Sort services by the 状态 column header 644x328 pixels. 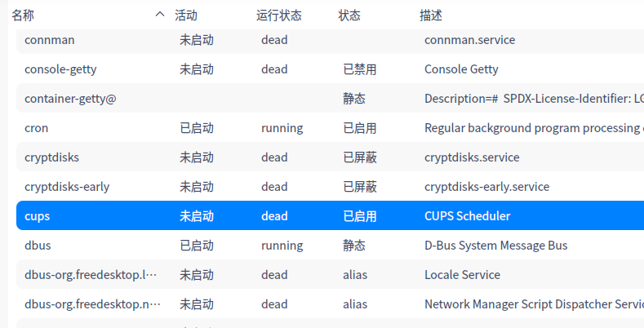point(349,16)
